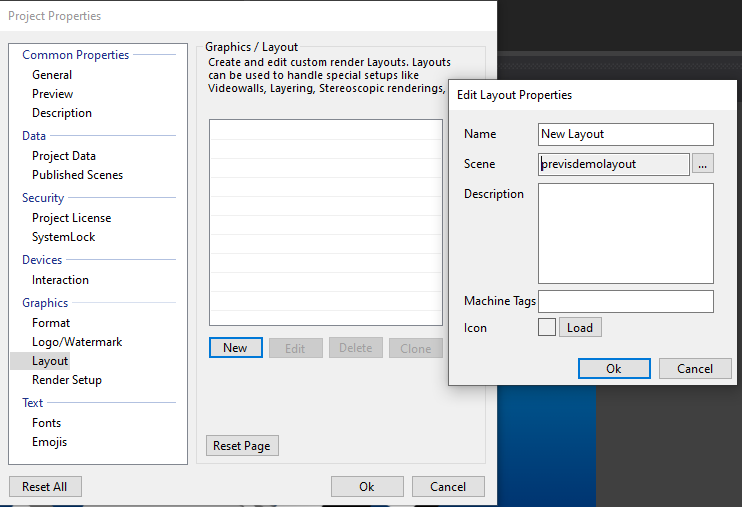This screenshot has width=742, height=507.
Task: Confirm Edit Layout Properties with Ok
Action: [614, 368]
